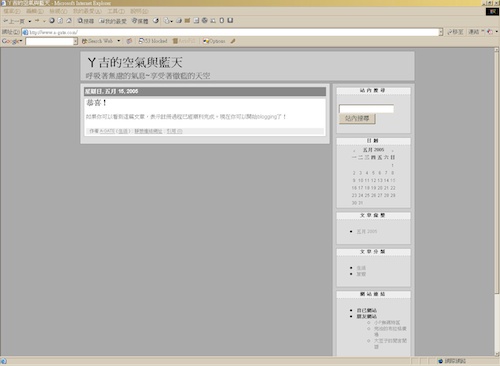This screenshot has width=500, height=366.
Task: Click the blog title Y吉的空氣與藍天
Action: pyautogui.click(x=135, y=62)
